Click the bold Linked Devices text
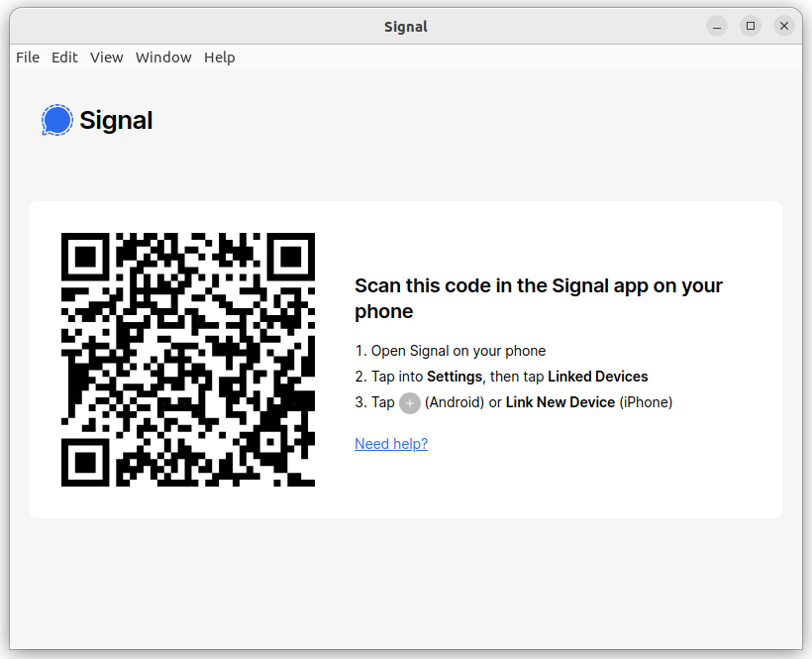This screenshot has height=659, width=812. [x=597, y=377]
